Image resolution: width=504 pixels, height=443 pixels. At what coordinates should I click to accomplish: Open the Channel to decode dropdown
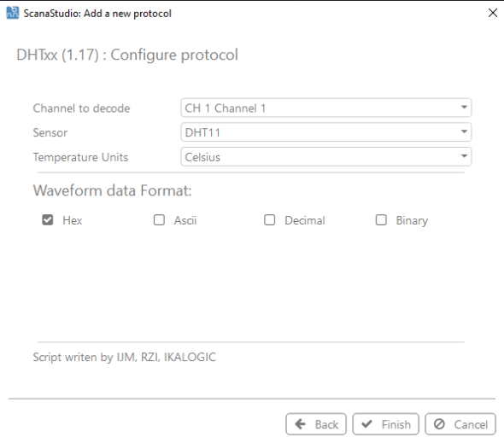coord(326,108)
